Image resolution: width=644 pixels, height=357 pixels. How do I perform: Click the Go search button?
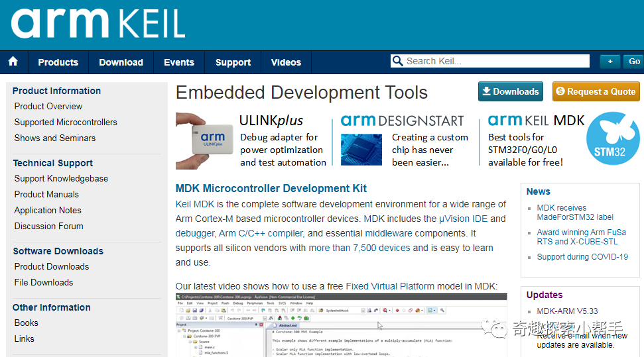(x=634, y=62)
